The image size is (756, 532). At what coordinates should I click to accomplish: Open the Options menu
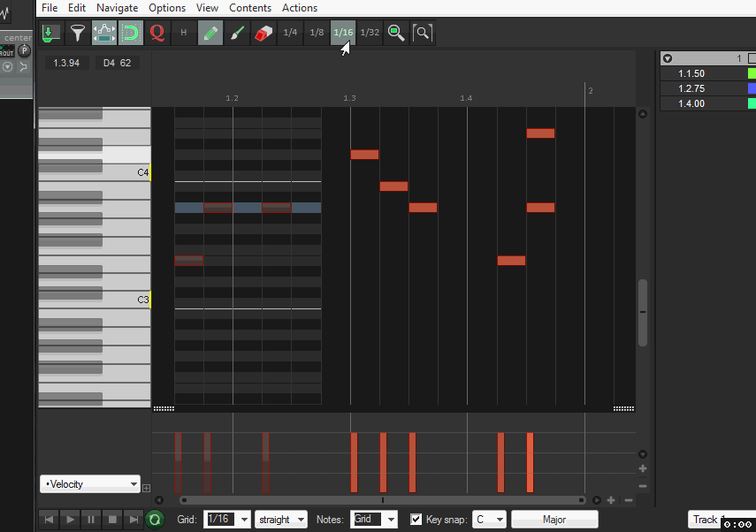(167, 8)
